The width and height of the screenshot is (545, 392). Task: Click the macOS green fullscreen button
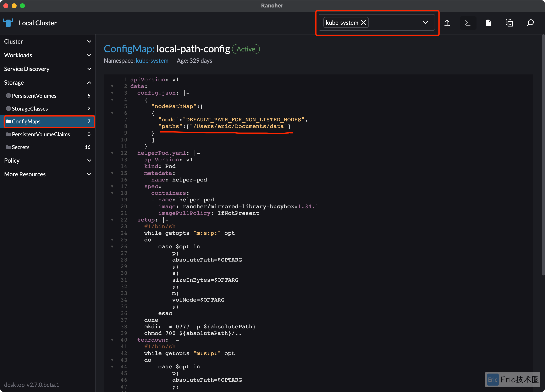(x=22, y=6)
